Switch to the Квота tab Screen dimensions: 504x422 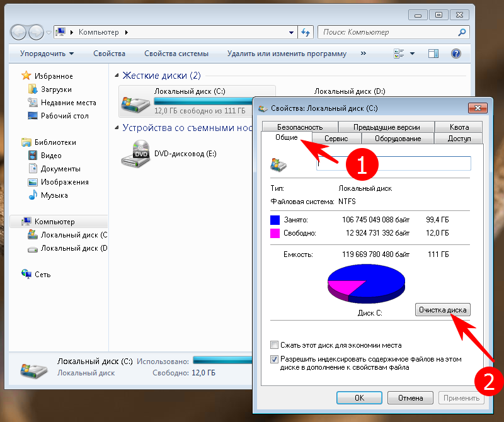[459, 127]
